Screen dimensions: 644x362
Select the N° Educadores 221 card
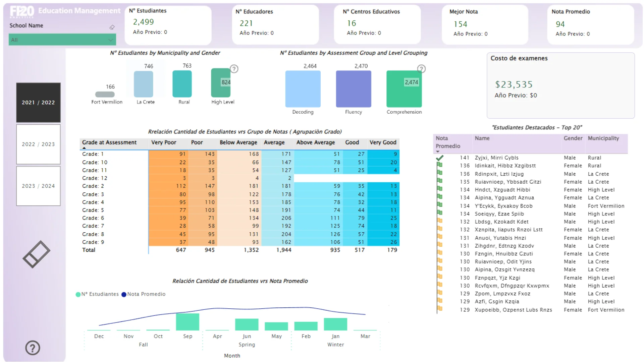point(275,25)
